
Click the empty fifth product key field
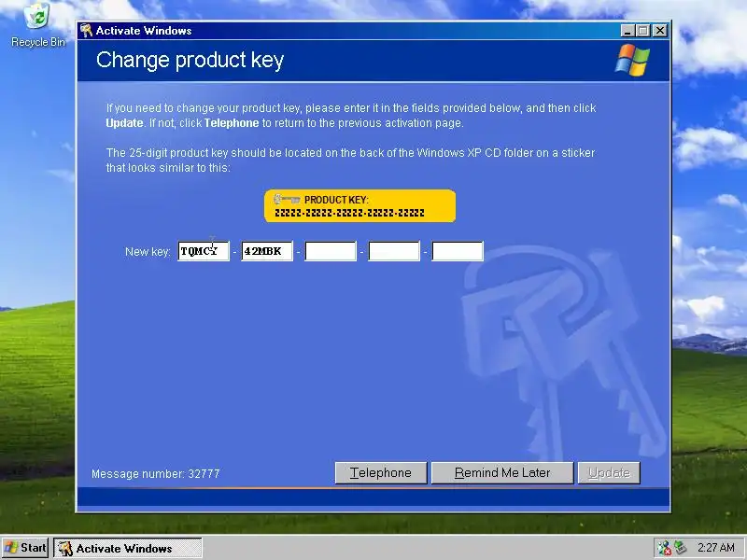pos(458,251)
